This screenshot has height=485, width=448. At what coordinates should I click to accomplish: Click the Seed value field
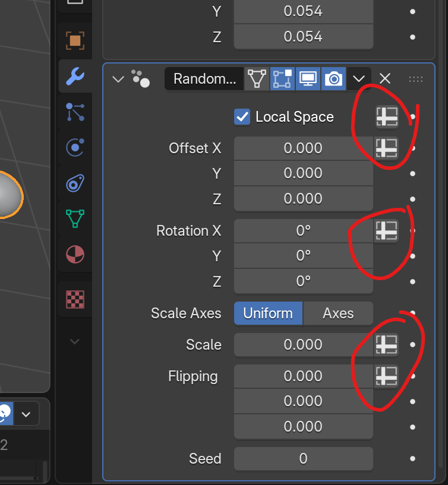(304, 458)
